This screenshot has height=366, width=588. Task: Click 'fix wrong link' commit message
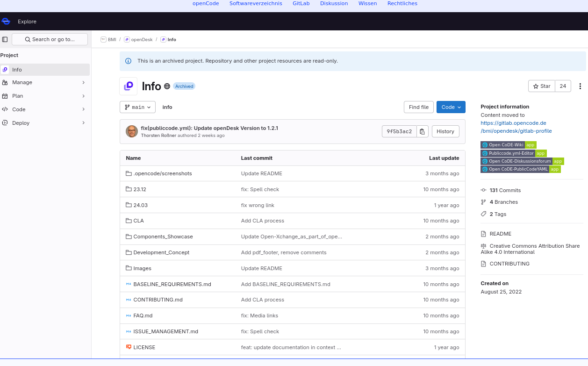258,205
